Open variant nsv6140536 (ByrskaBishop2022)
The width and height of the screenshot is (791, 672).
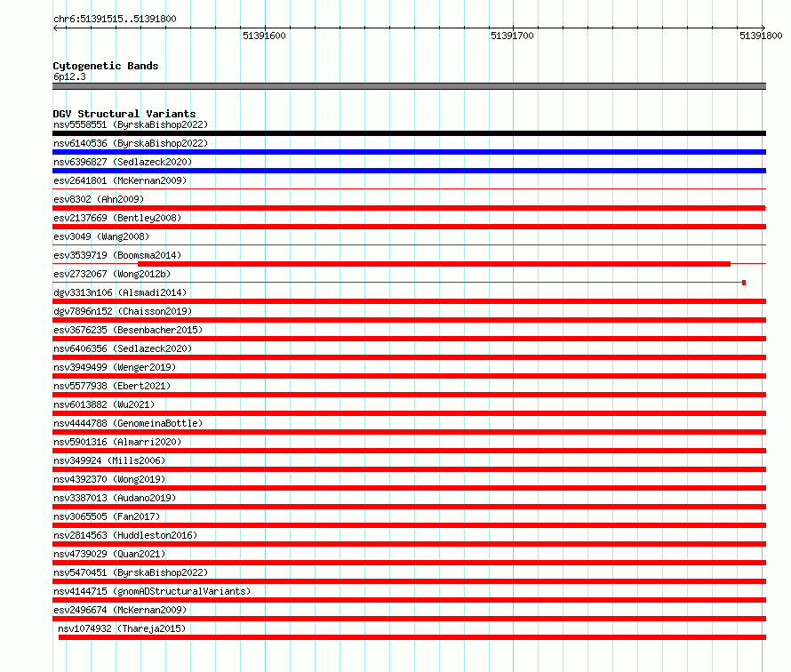coord(131,143)
